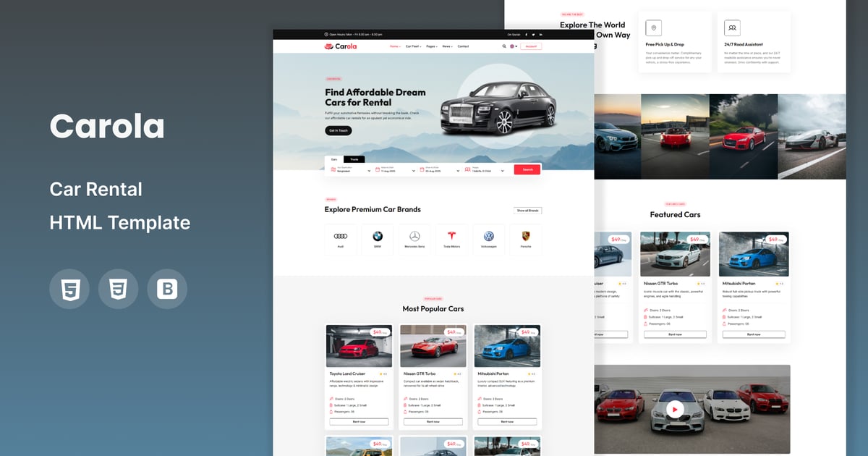The image size is (868, 456).
Task: Switch to the Cars tab in search form
Action: pyautogui.click(x=334, y=159)
